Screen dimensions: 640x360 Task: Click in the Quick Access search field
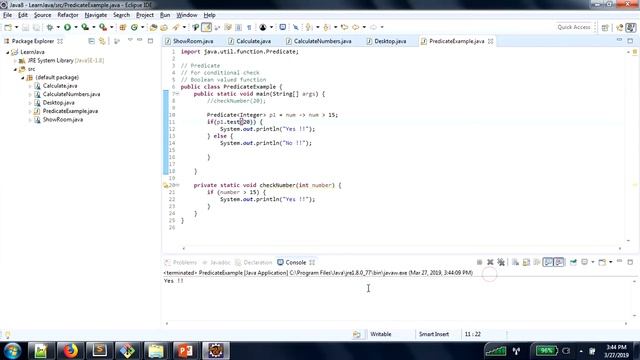click(573, 27)
